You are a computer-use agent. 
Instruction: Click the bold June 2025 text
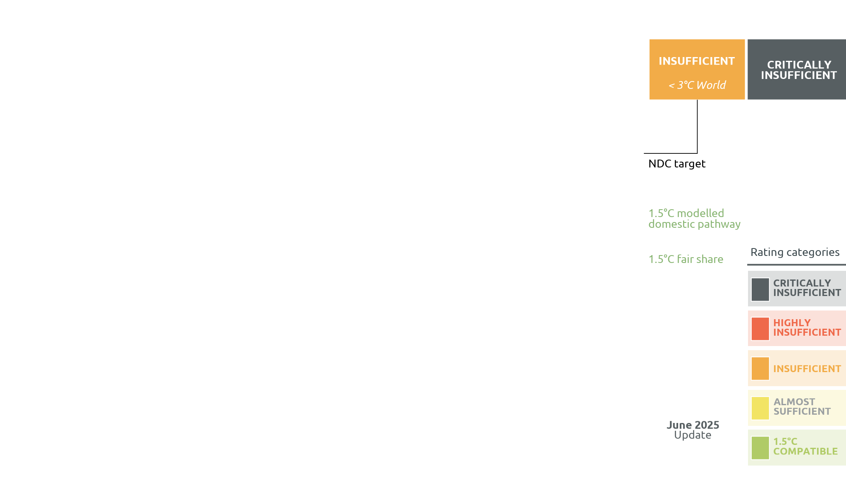pyautogui.click(x=693, y=425)
